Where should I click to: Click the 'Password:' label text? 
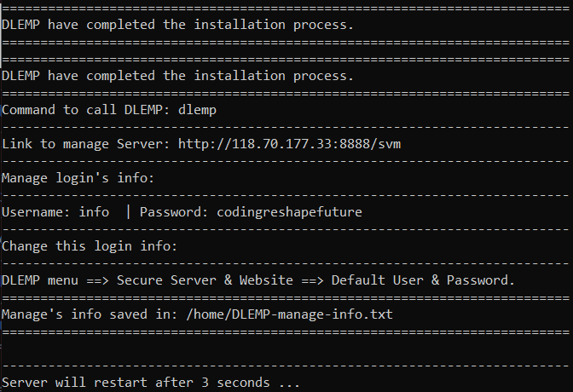pos(171,212)
